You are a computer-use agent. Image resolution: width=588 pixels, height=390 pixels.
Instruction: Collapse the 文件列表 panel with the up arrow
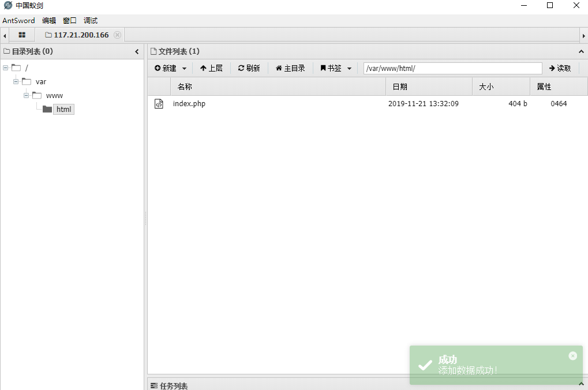(x=581, y=51)
